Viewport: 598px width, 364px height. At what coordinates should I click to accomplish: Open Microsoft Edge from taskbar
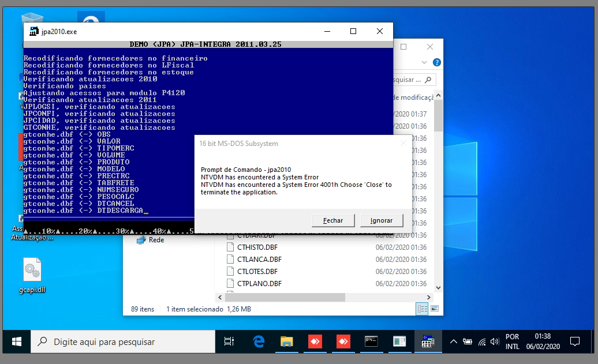click(x=258, y=342)
